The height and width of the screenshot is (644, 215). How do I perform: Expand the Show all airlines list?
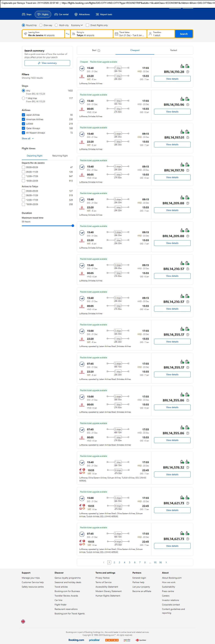coord(27,138)
